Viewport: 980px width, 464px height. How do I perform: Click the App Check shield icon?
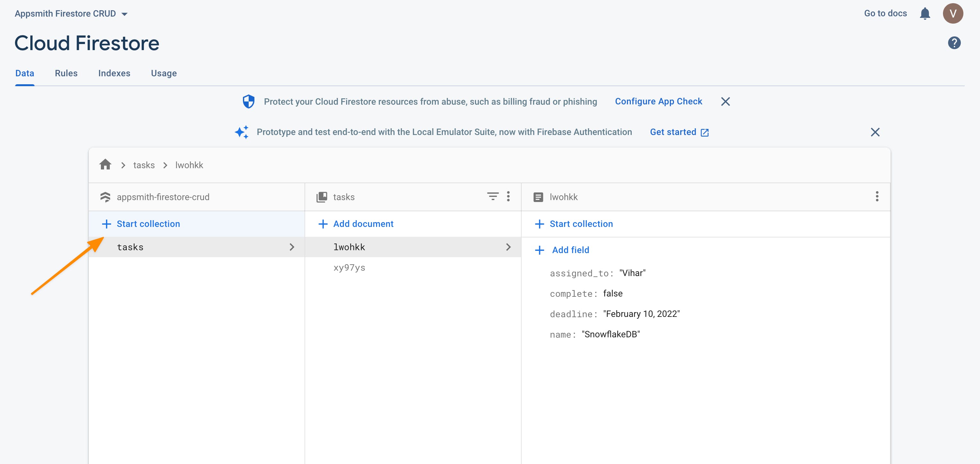248,101
